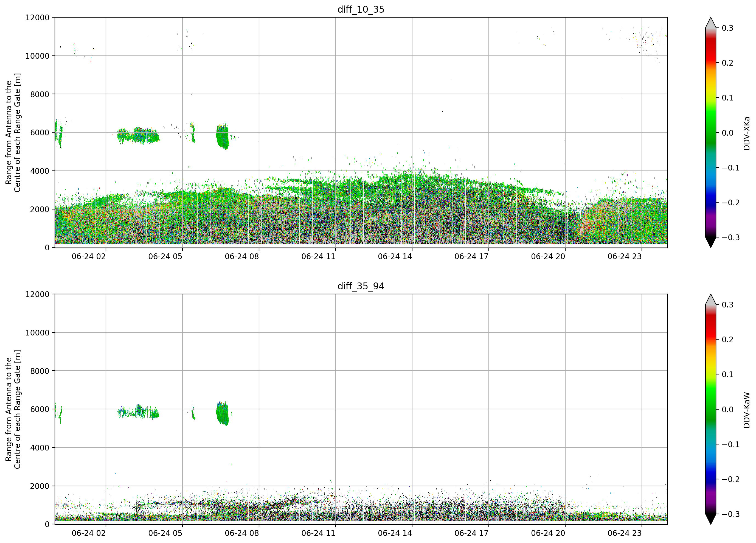Click '06-24 05' tick label under diff_10_35

pyautogui.click(x=165, y=256)
